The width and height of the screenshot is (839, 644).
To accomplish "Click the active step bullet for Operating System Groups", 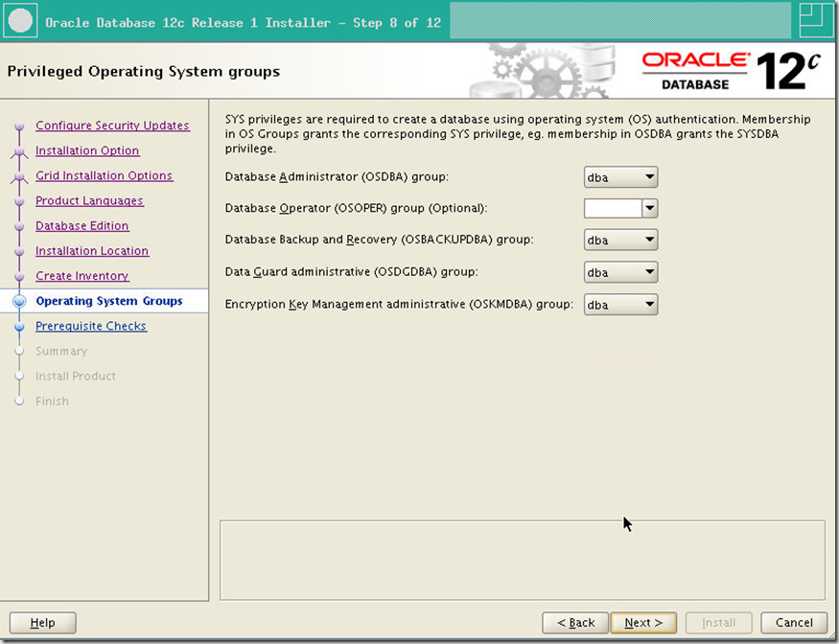I will pyautogui.click(x=20, y=301).
